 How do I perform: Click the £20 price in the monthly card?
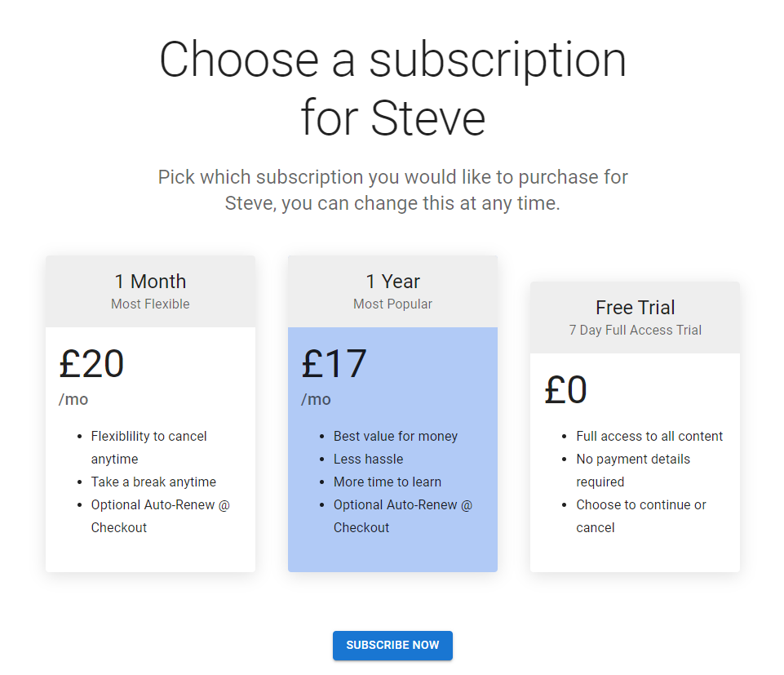coord(91,363)
